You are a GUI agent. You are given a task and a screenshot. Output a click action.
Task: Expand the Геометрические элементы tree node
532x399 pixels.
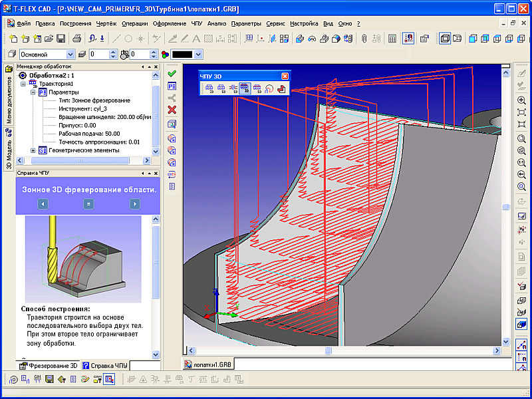pos(33,150)
